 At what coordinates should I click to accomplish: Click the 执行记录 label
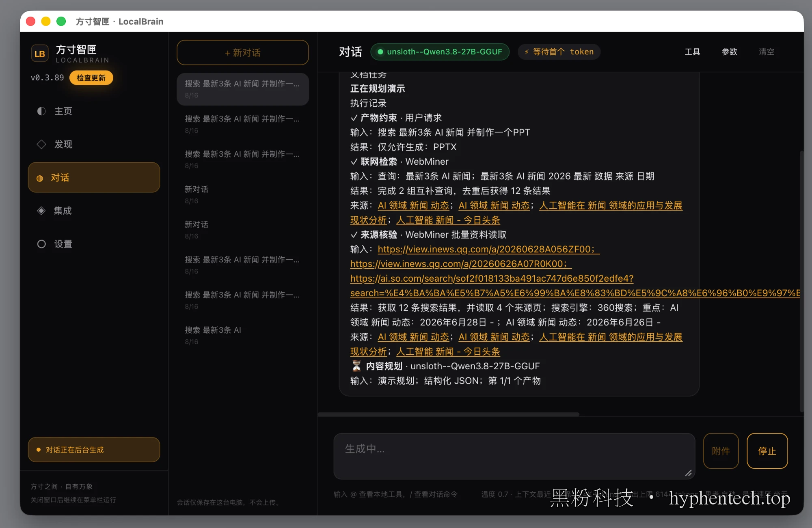click(x=368, y=103)
